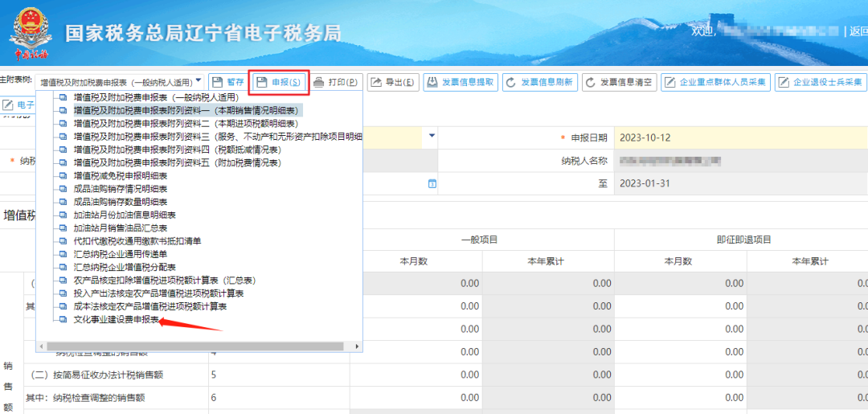Click the end date field 2023-01-31

tap(741, 183)
